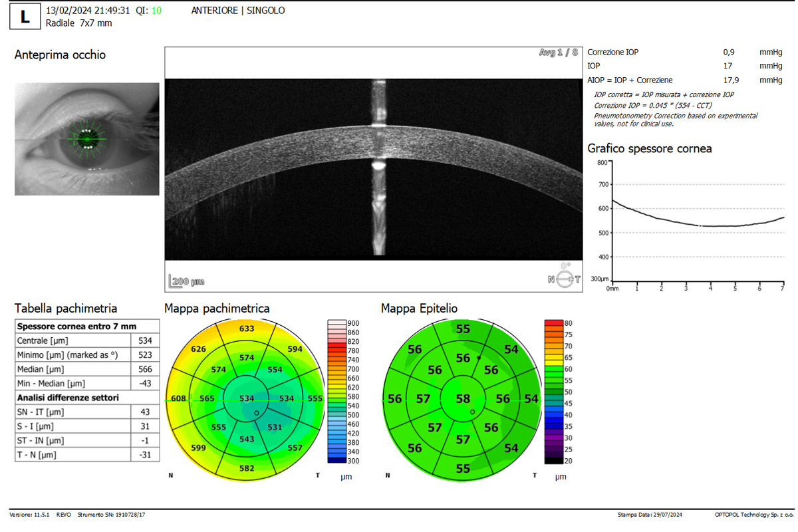
Task: Click the 'Avg 1 / 8' label in scan
Action: tap(558, 53)
